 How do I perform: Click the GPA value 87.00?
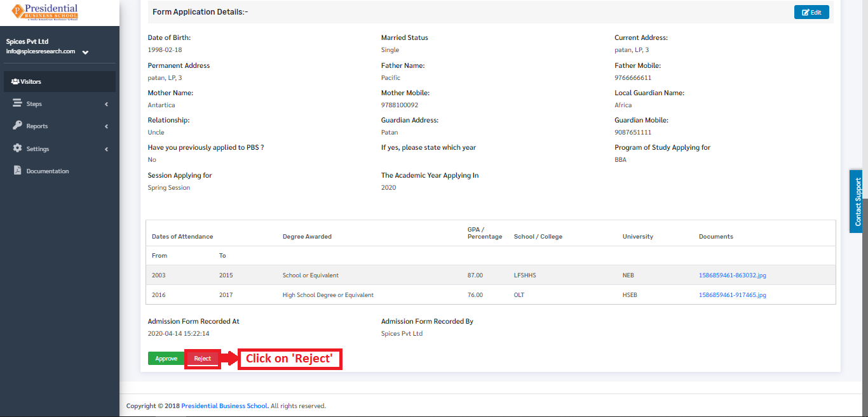pyautogui.click(x=475, y=275)
